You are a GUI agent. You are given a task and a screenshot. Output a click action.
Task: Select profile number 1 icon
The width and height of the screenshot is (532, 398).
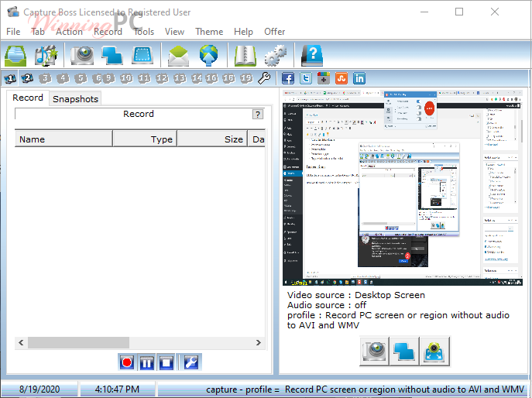(x=10, y=79)
